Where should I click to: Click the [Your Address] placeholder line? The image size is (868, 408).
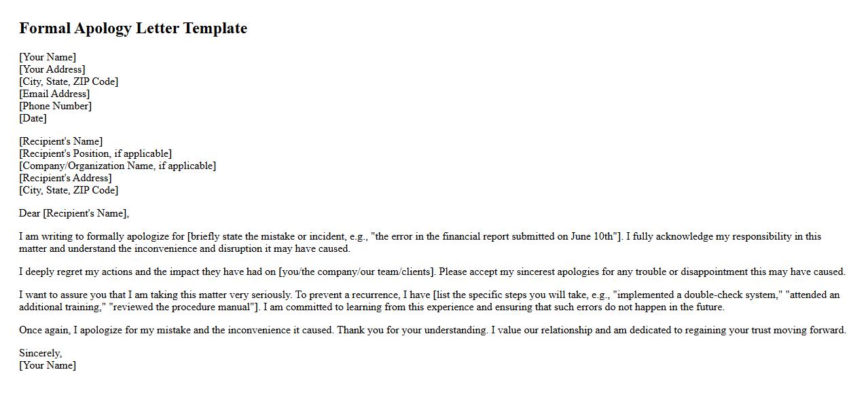[x=52, y=69]
